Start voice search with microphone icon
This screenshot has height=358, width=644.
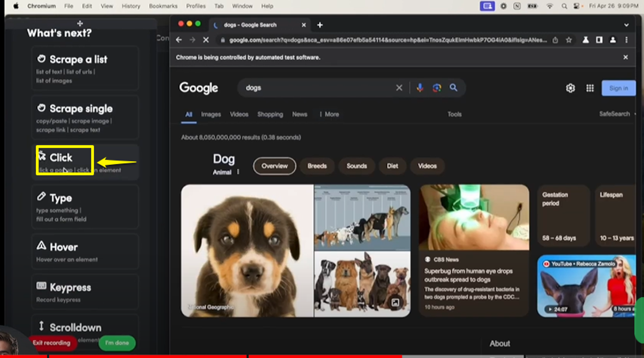420,88
